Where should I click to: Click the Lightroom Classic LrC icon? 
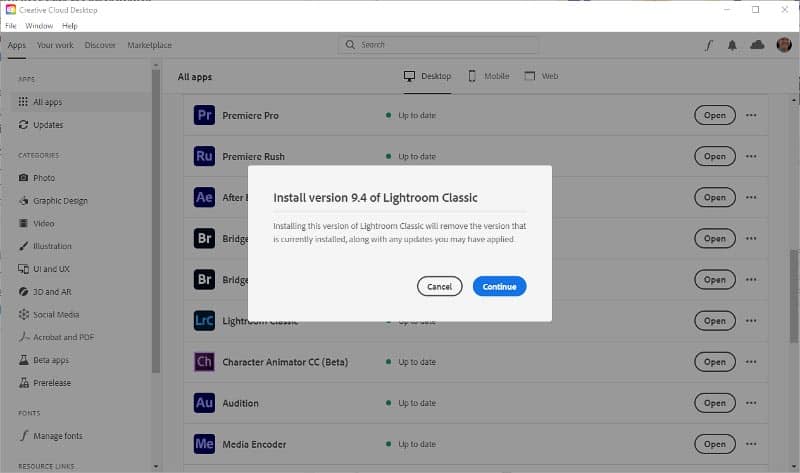tap(204, 320)
